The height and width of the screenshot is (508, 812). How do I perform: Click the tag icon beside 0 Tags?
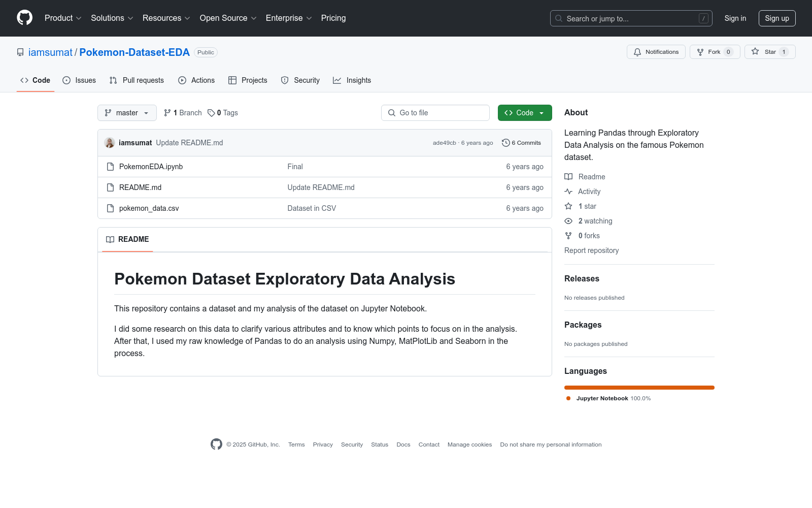coord(211,113)
